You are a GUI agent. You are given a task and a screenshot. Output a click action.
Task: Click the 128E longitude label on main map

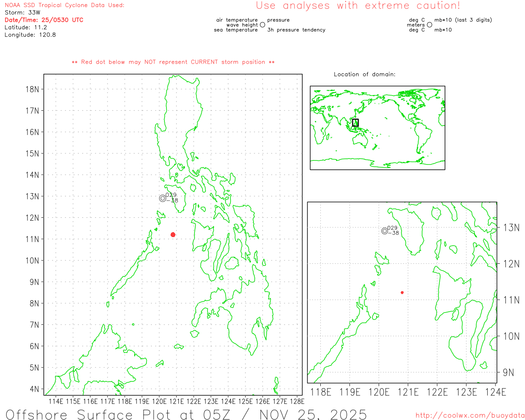coord(297,401)
